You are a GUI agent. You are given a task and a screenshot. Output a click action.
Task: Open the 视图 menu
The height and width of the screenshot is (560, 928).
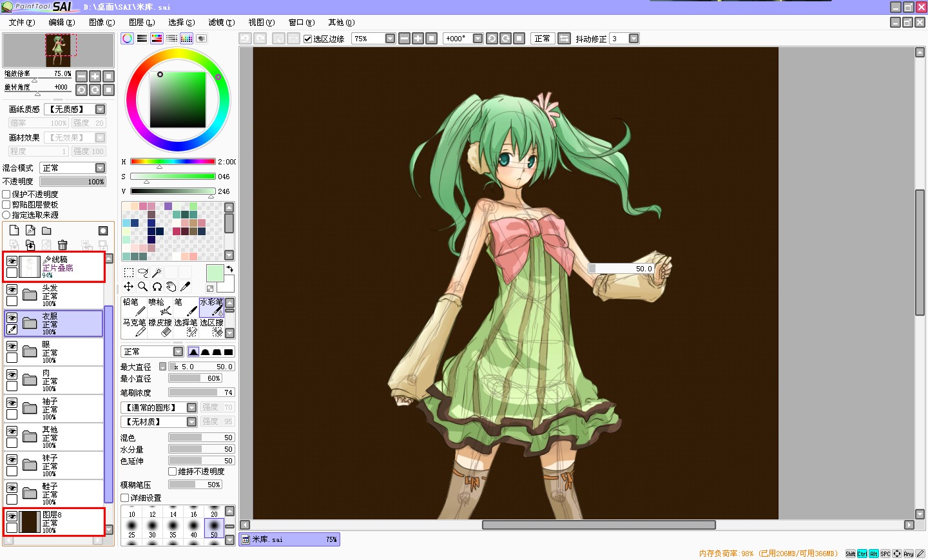(262, 23)
